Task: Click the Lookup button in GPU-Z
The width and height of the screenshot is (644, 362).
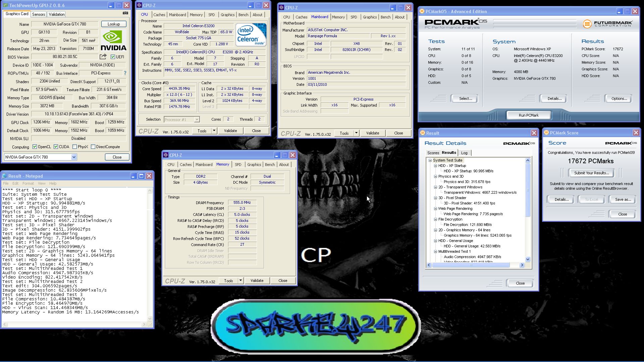Action: click(114, 24)
